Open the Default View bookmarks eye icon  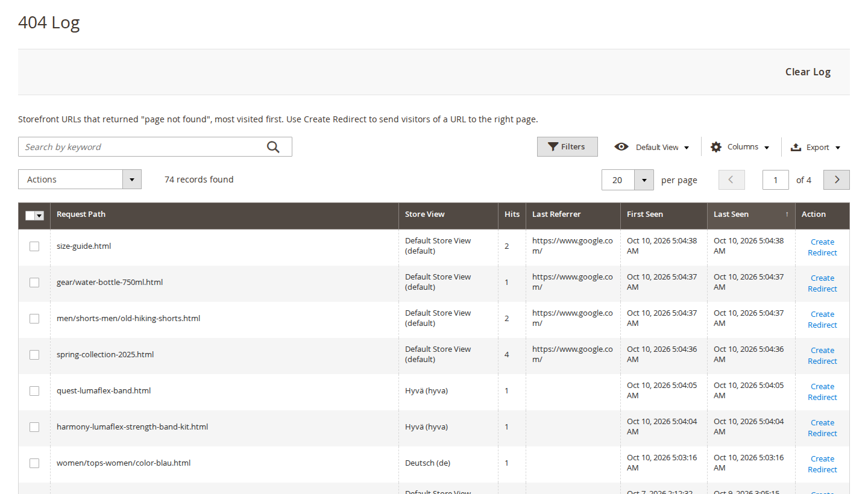[621, 147]
